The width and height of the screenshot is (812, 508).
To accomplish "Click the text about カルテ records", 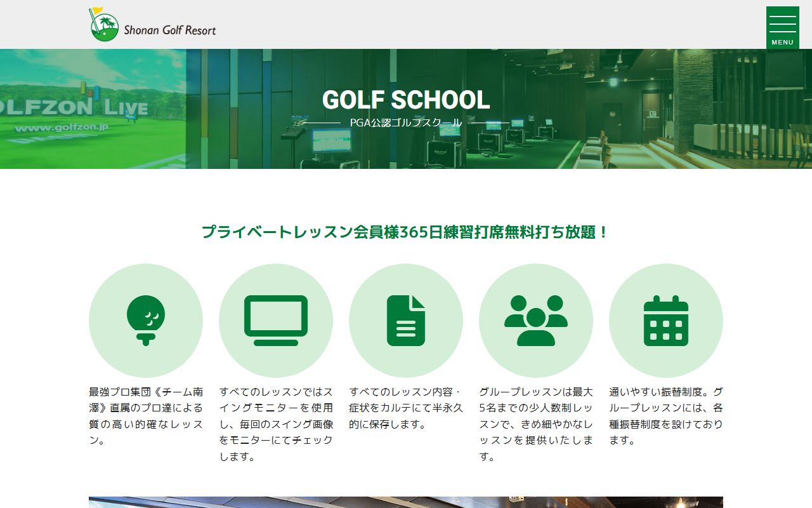I will tap(406, 408).
